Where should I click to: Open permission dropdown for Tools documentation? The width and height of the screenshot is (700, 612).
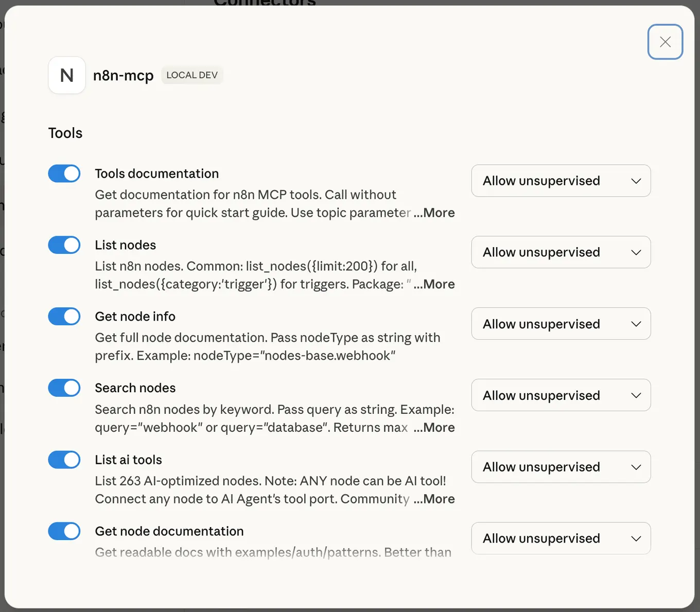click(x=561, y=181)
